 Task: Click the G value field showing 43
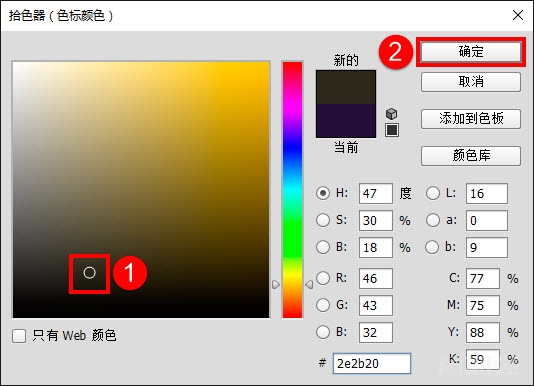[x=376, y=305]
